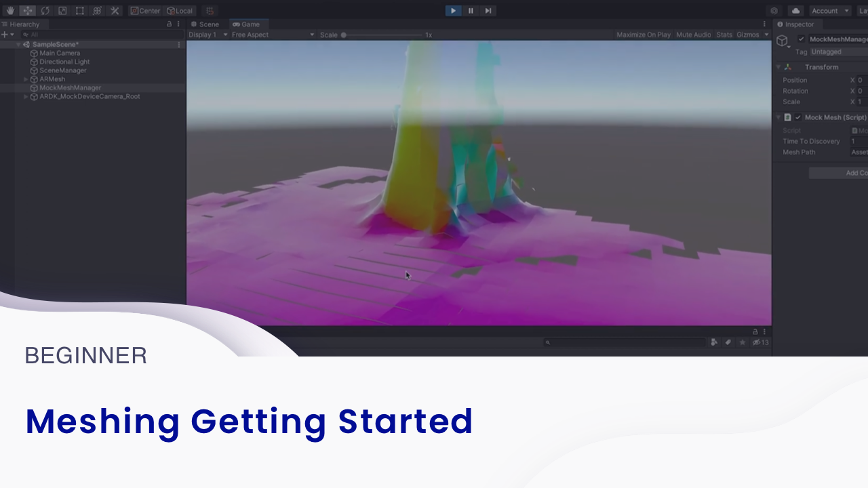Open the custom editor tools icon
Viewport: 868px width, 488px height.
click(x=115, y=11)
